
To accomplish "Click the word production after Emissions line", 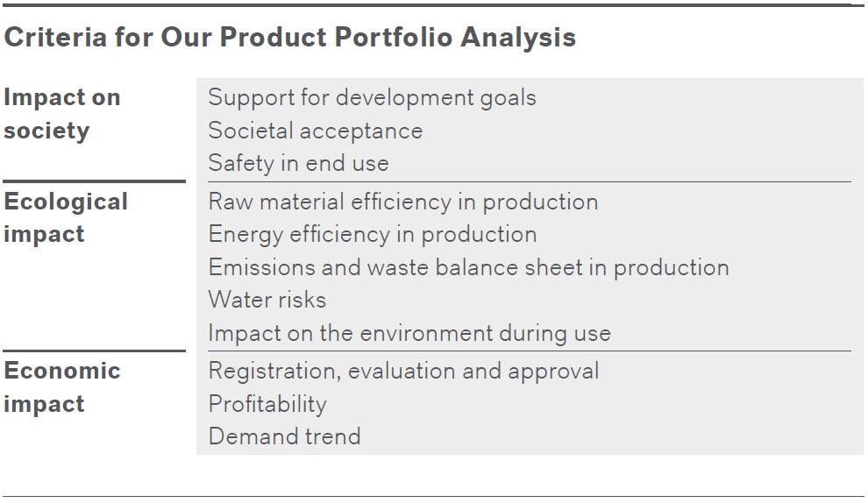I will tap(672, 269).
